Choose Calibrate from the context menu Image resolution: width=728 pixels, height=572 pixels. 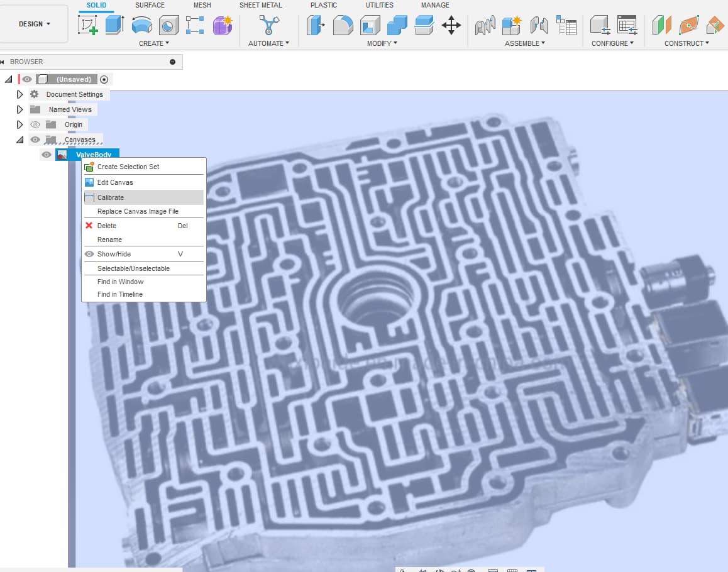pyautogui.click(x=143, y=197)
